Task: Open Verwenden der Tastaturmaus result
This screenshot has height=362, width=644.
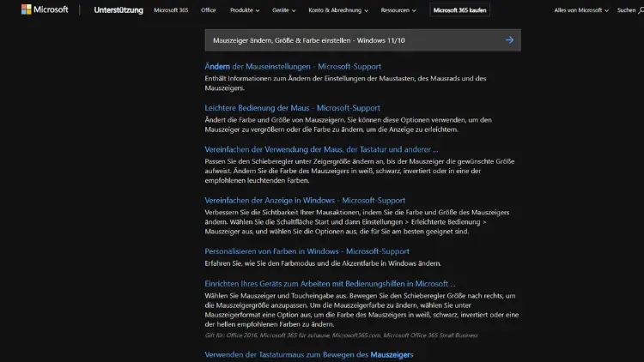Action: [x=309, y=354]
